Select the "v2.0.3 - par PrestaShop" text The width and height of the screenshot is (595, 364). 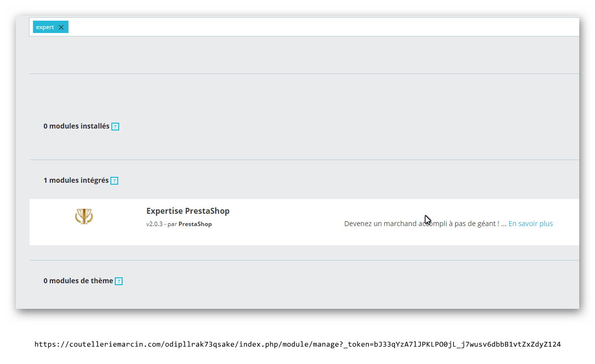(x=179, y=224)
